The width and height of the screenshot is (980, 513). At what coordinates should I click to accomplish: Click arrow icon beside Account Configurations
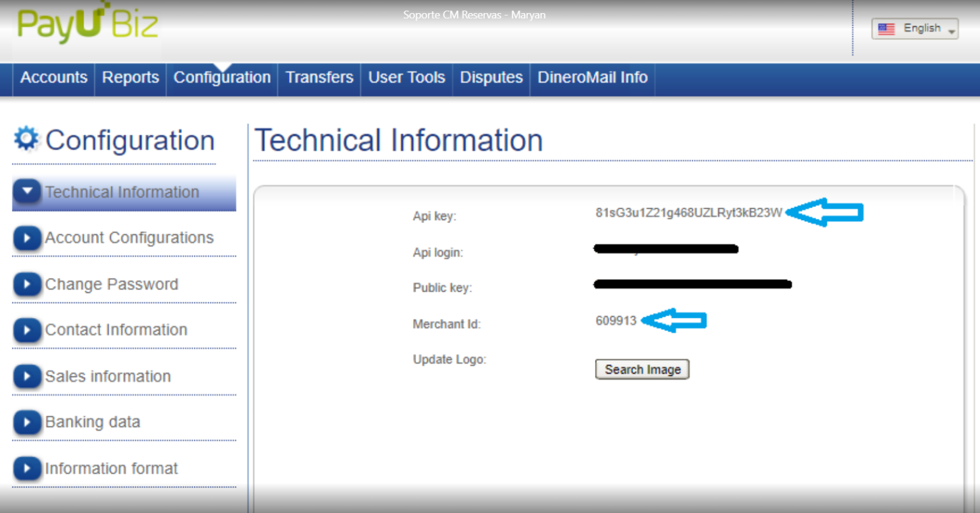(27, 238)
